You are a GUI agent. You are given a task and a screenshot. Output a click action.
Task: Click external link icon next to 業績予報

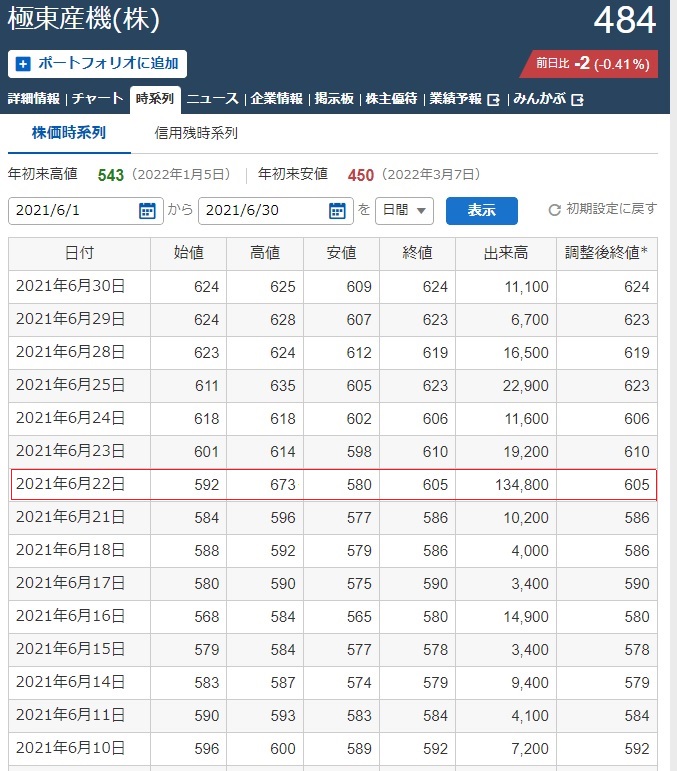pos(493,100)
